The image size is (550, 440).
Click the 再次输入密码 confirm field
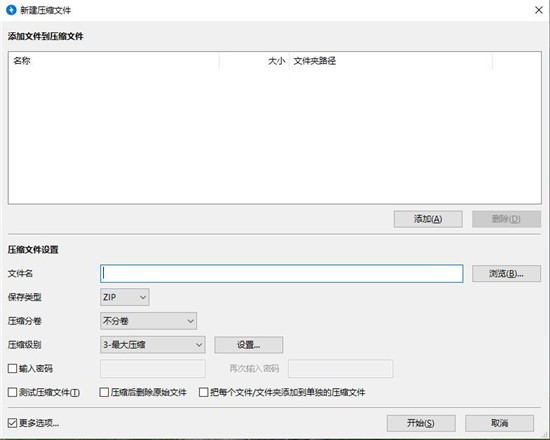340,369
